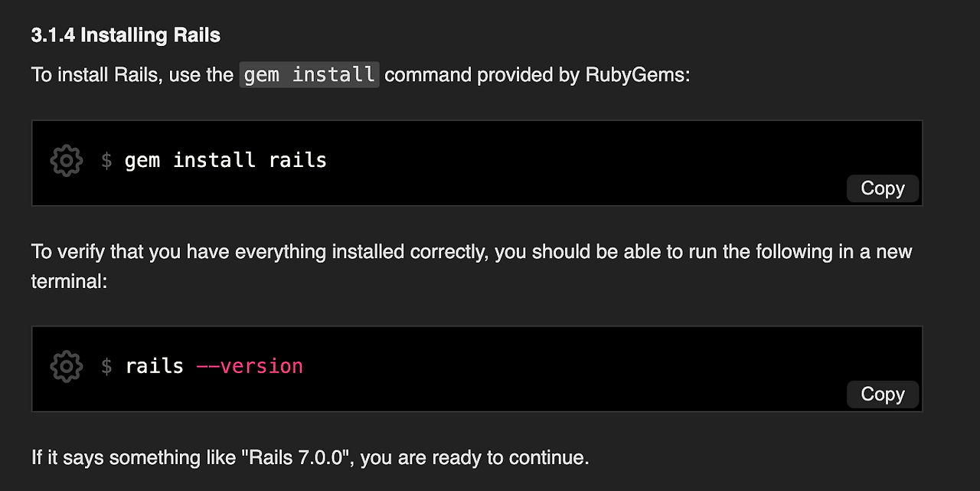The width and height of the screenshot is (980, 491).
Task: Click the white word rails before --version
Action: click(x=155, y=366)
